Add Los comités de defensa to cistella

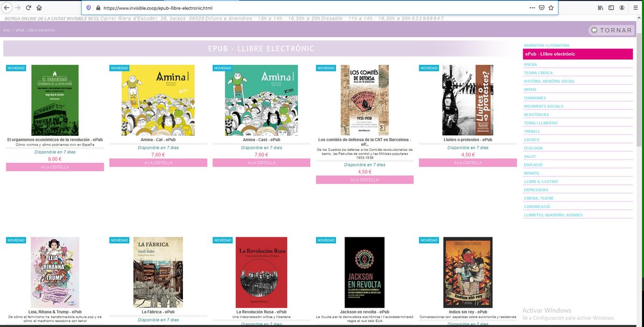(x=365, y=179)
